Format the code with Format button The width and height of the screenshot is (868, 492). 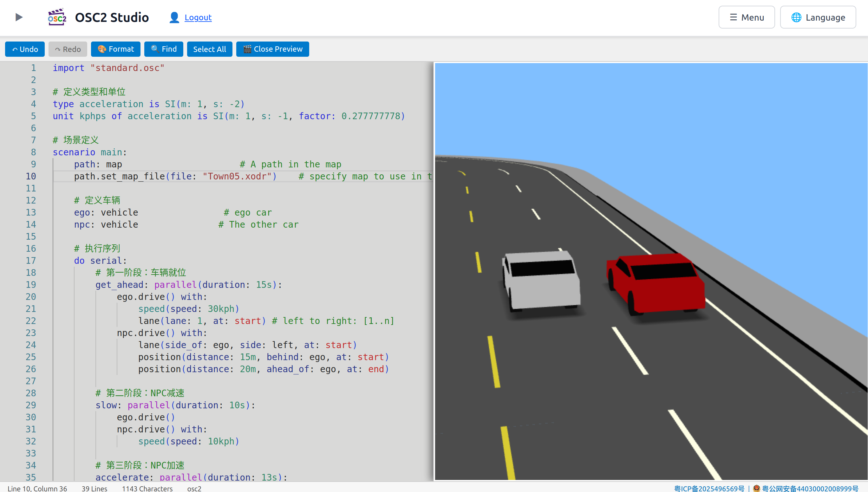pyautogui.click(x=116, y=49)
